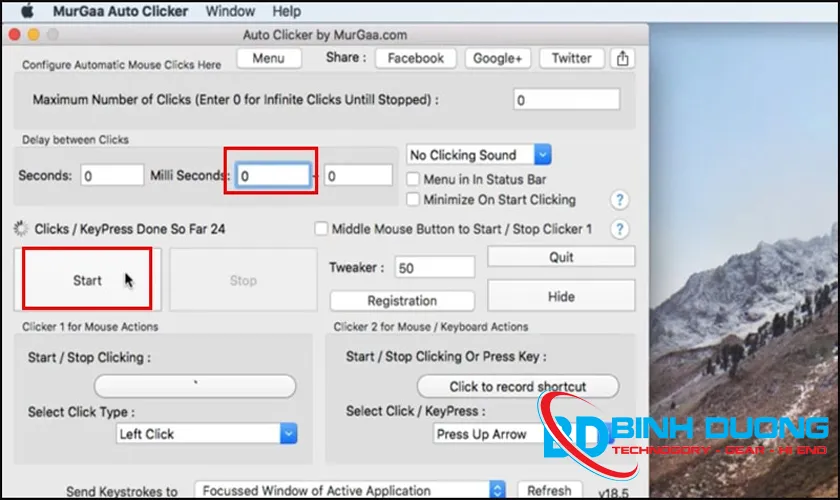The height and width of the screenshot is (500, 840).
Task: Open the Apple menu
Action: point(27,11)
